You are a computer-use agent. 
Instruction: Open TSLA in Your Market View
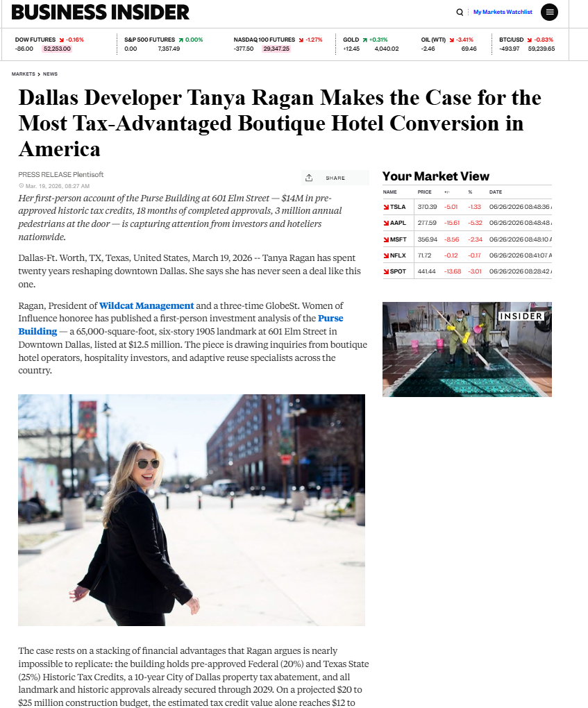point(398,207)
